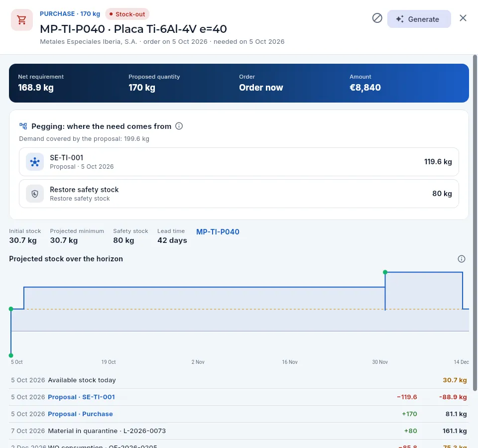Select the SE-TI-001 pegging row

pos(239,162)
